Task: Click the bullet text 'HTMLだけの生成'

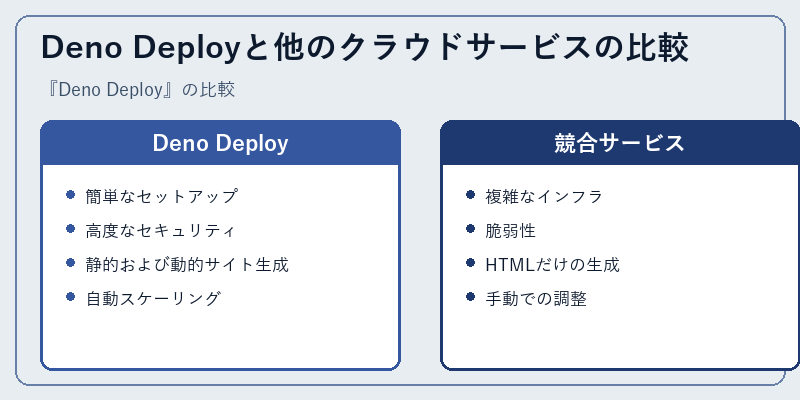Action: click(553, 264)
